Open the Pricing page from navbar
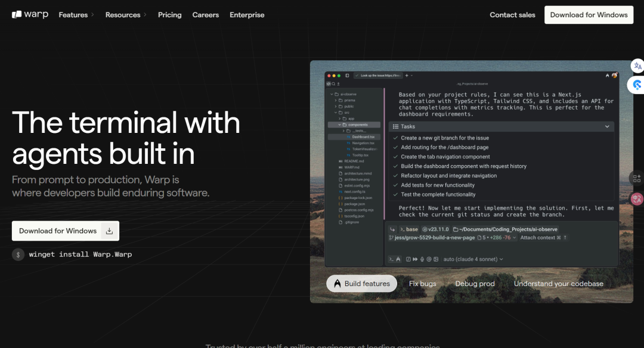This screenshot has width=644, height=348. pos(169,15)
